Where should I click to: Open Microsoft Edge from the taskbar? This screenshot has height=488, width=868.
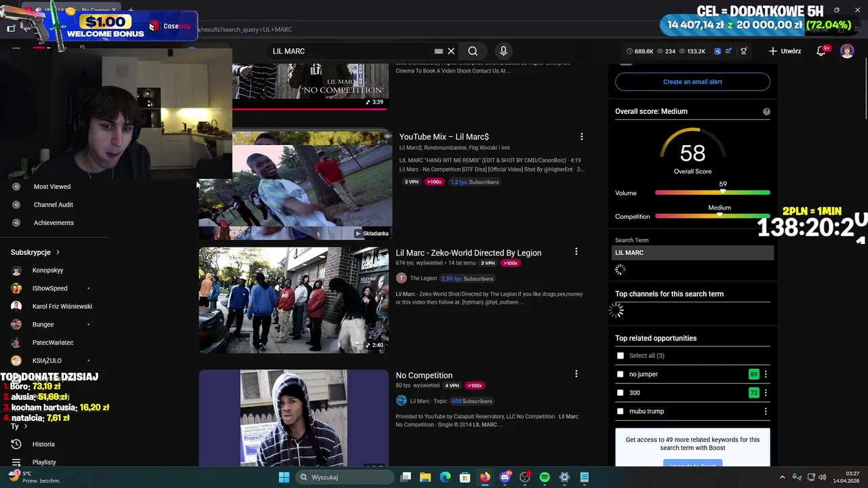(445, 477)
